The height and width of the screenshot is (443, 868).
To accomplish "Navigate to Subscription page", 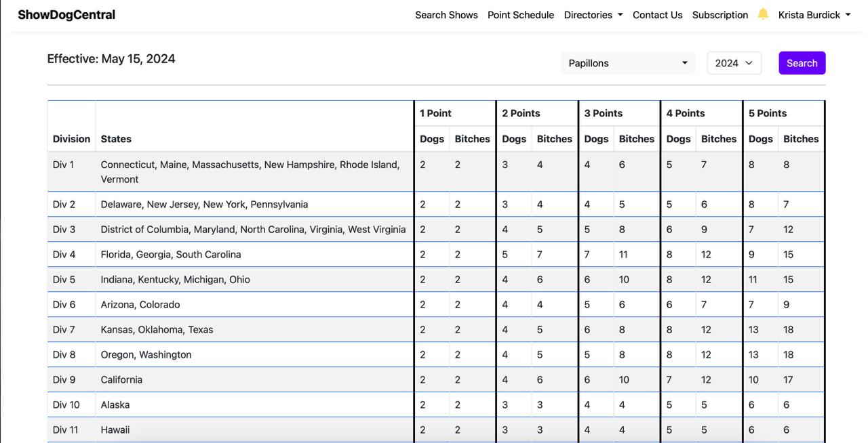I will click(x=719, y=15).
